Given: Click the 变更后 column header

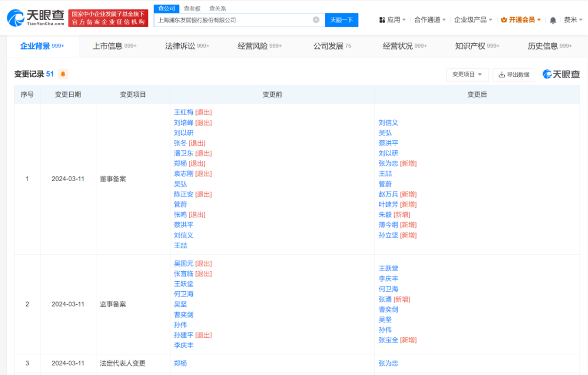Looking at the screenshot, I should click(x=477, y=94).
